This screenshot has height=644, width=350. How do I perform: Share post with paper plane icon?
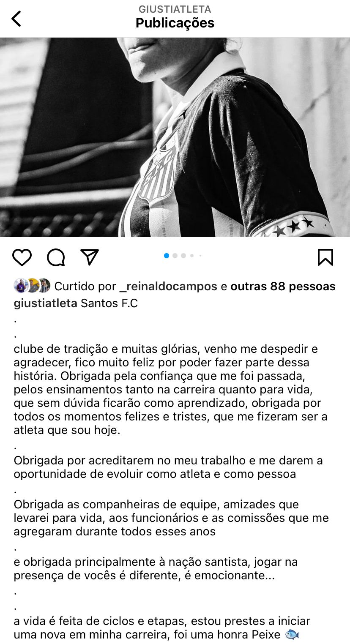click(90, 257)
